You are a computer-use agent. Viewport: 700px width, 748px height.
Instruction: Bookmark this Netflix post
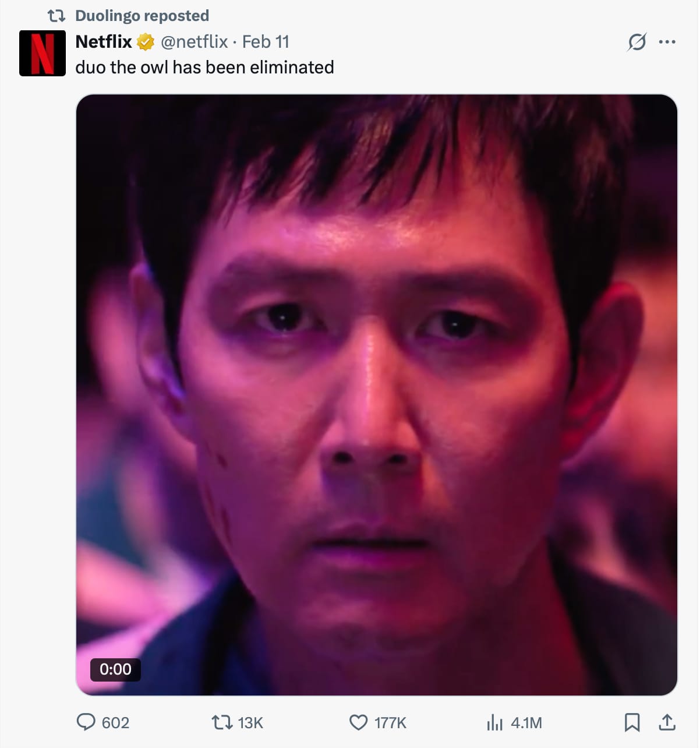coord(632,723)
